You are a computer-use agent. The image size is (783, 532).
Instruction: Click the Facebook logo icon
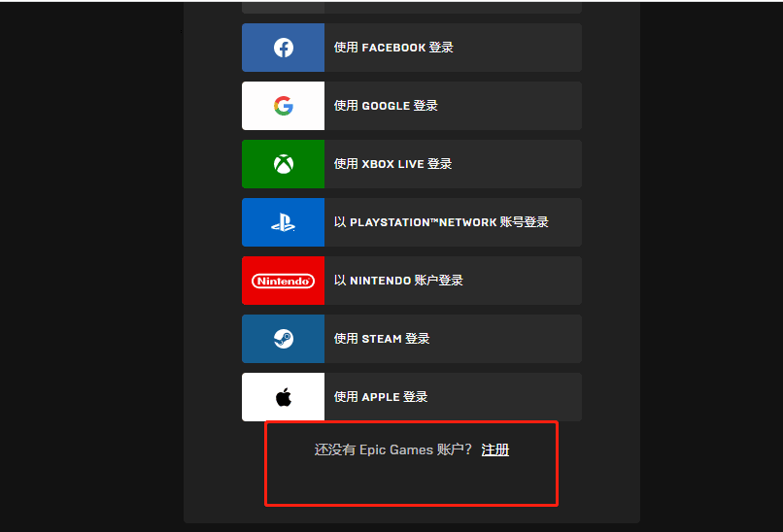coord(283,48)
